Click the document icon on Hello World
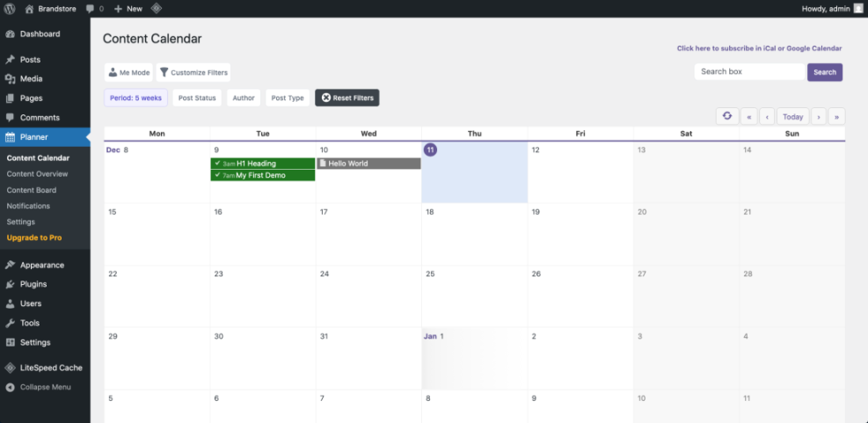 point(323,164)
